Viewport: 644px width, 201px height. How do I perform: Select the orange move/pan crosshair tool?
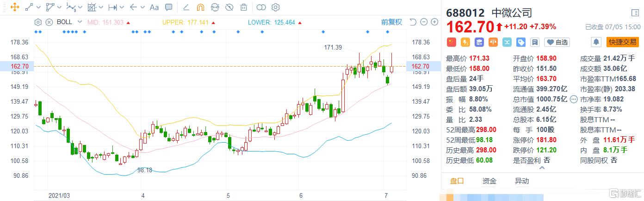pyautogui.click(x=14, y=7)
